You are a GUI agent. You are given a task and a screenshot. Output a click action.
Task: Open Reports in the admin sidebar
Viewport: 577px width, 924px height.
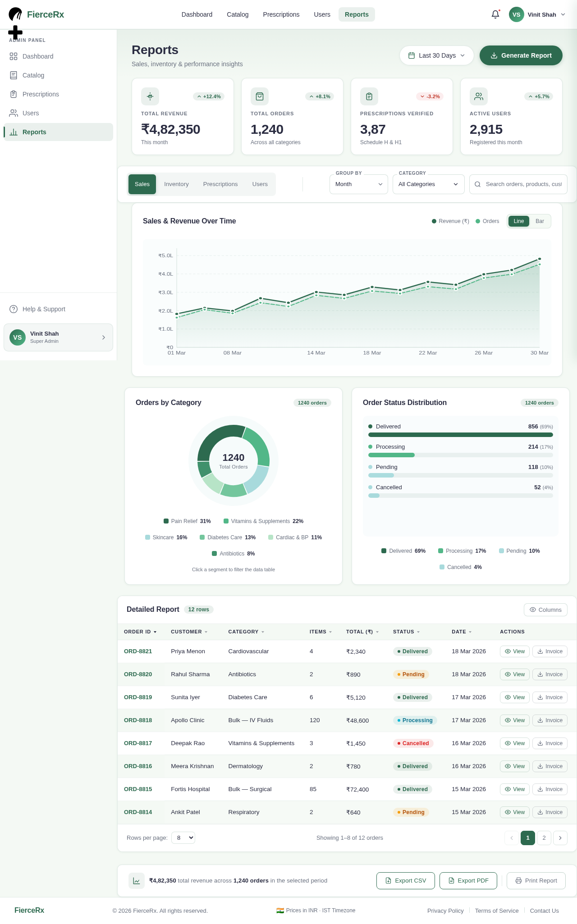58,132
